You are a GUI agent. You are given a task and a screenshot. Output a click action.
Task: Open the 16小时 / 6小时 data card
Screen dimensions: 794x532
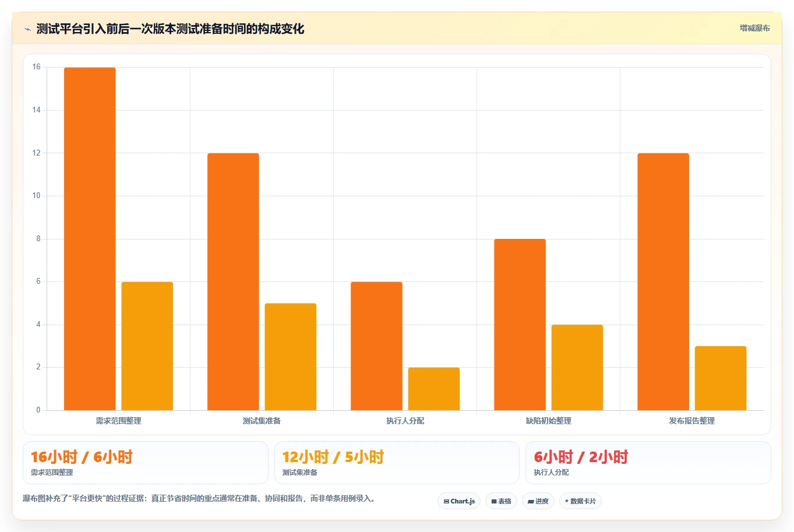(x=145, y=463)
